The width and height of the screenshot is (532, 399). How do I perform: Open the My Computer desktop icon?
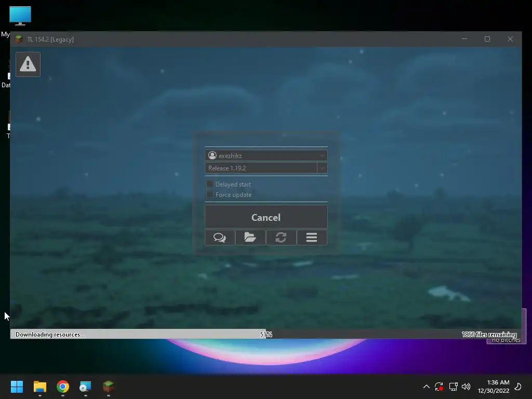coord(20,16)
